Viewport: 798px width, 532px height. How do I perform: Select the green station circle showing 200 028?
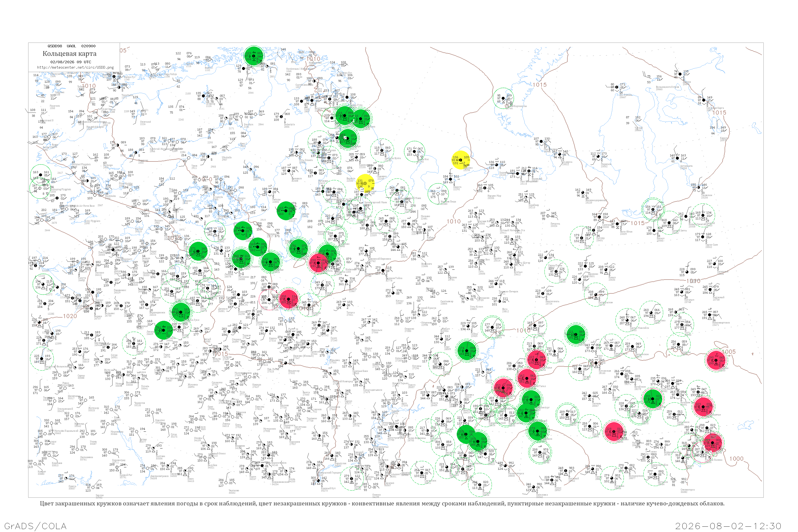[x=652, y=399]
